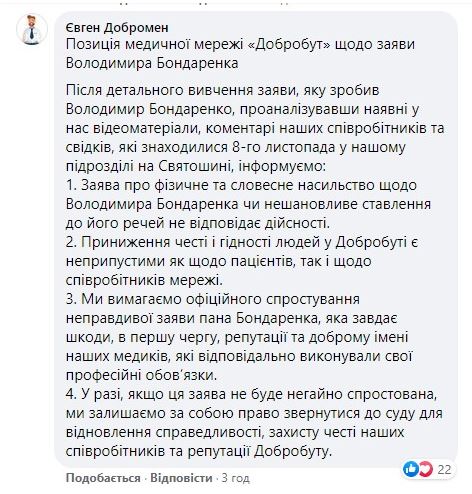Screen dimensions: 472x494
Task: Click final line ending репутації Добробуту
Action: (x=199, y=452)
